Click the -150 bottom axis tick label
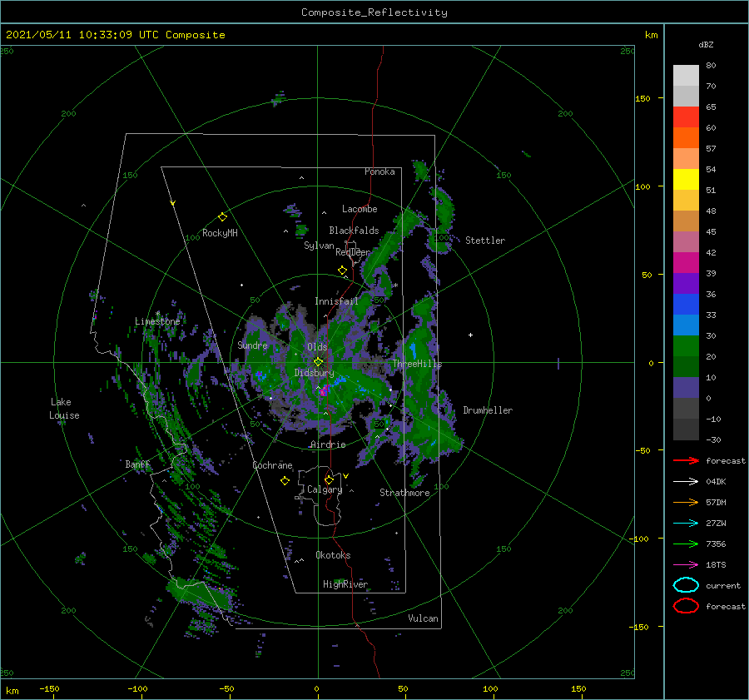Viewport: 749px width, 700px height. click(x=49, y=688)
